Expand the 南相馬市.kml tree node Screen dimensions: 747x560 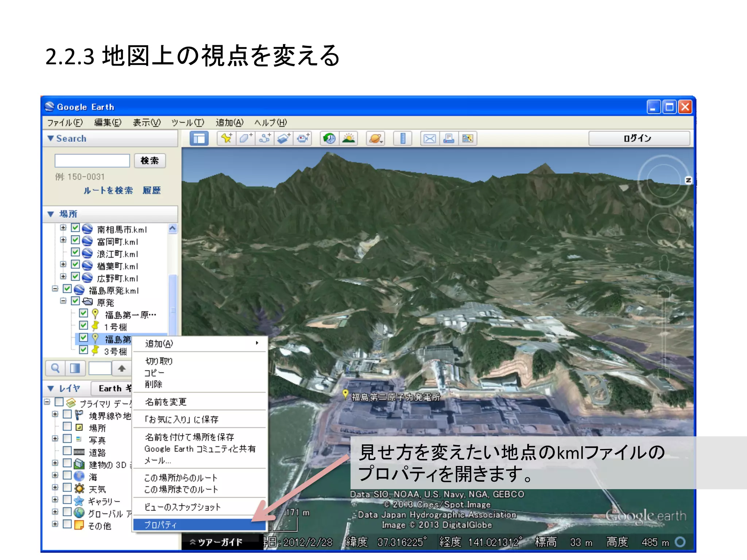63,228
